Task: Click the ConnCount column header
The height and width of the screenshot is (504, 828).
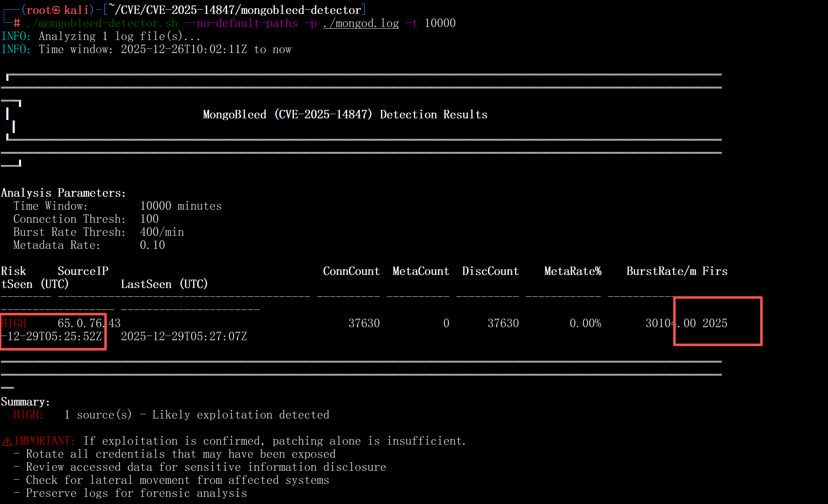Action: click(351, 271)
